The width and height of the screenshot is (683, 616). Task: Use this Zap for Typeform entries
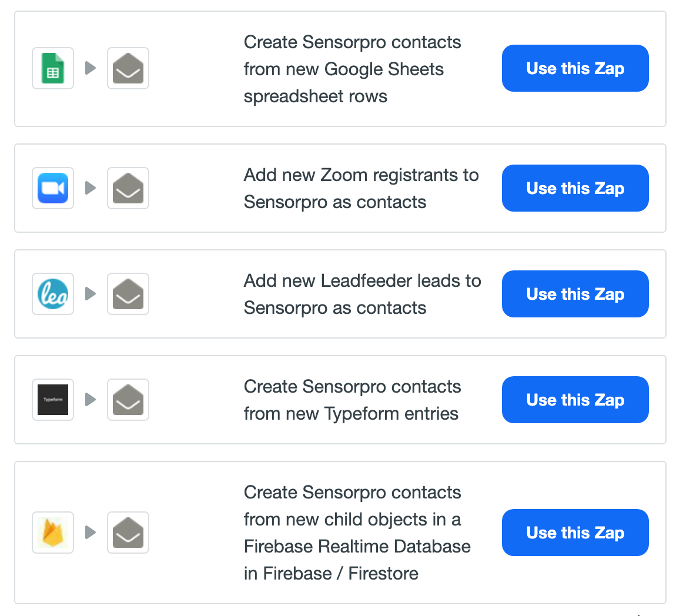click(x=575, y=400)
